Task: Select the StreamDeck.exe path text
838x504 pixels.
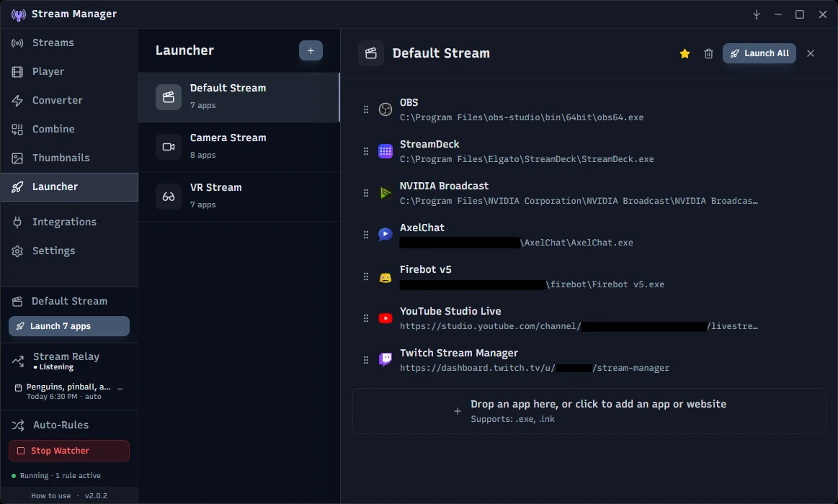Action: [527, 159]
